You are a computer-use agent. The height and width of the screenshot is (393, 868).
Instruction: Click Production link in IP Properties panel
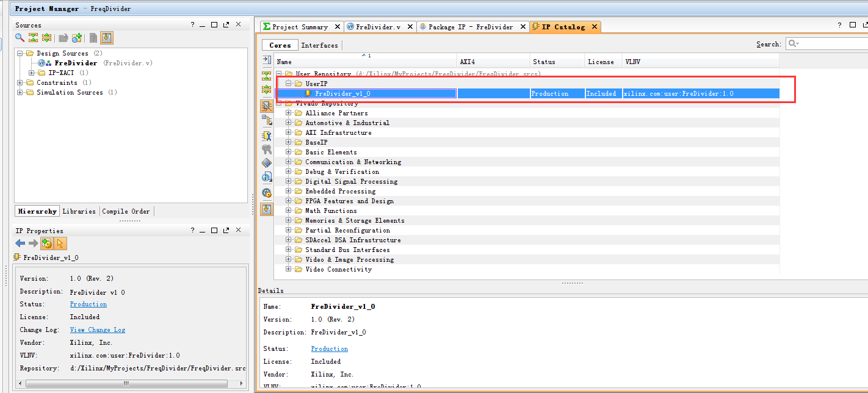pyautogui.click(x=89, y=305)
